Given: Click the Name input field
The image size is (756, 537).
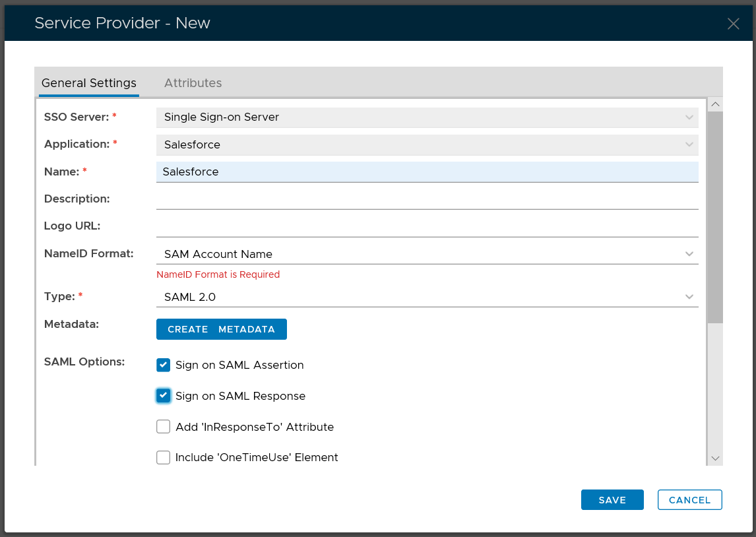Looking at the screenshot, I should (x=427, y=172).
